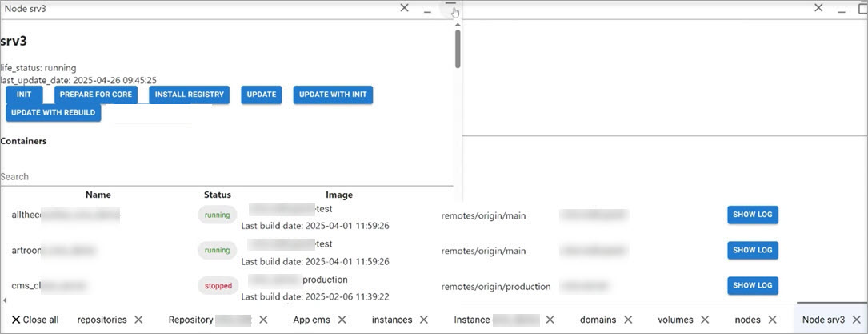Focus the Containers Search field
Viewport: 868px width, 334px height.
(x=226, y=177)
